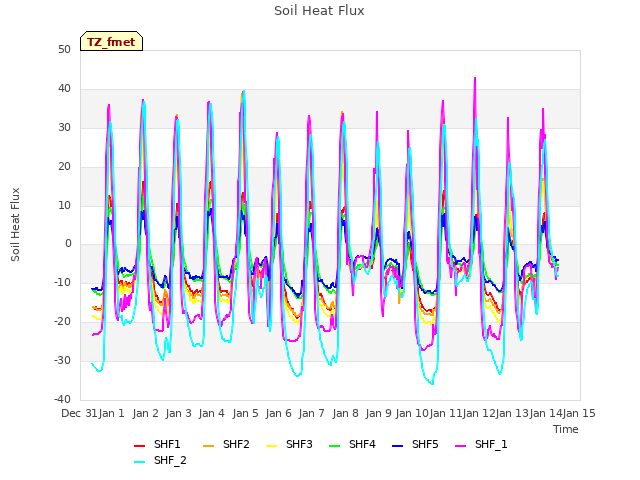This screenshot has height=480, width=640.
Task: Click the magenta SHF_1 legend color marker
Action: [x=460, y=446]
